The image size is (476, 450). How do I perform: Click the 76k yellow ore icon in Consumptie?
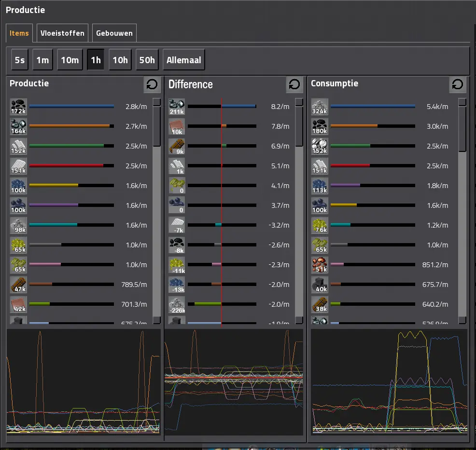[x=320, y=225]
